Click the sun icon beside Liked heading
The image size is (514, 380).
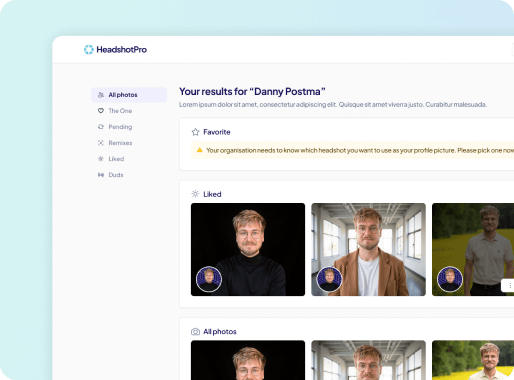pyautogui.click(x=195, y=194)
